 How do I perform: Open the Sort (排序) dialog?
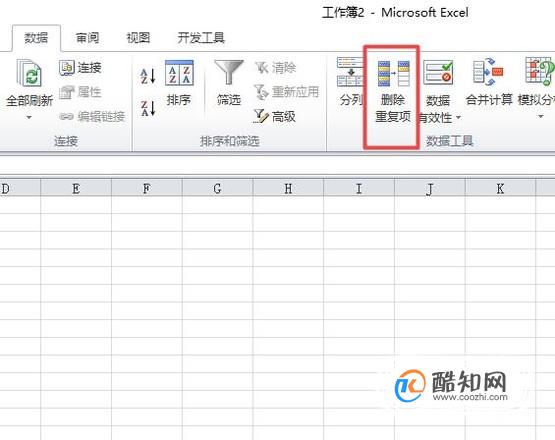[179, 84]
